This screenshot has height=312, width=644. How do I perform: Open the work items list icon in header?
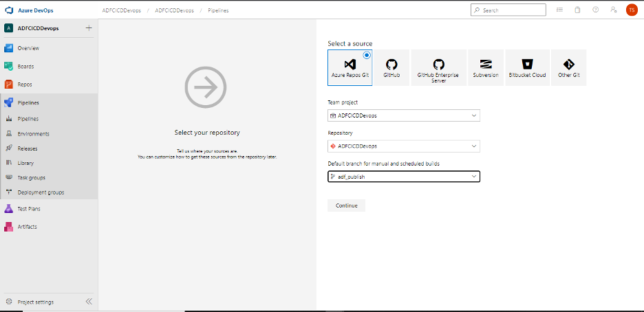(559, 10)
